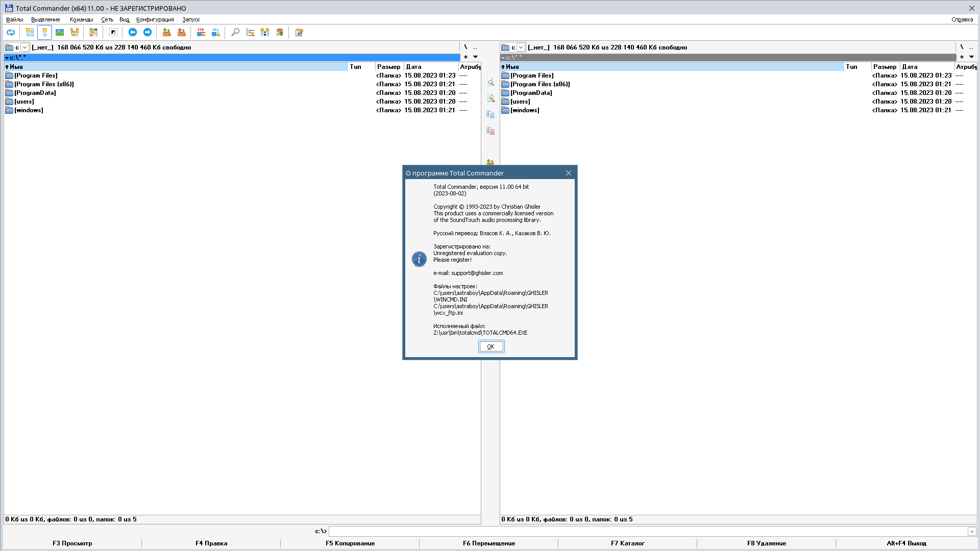Select [windows] folder in right panel
The width and height of the screenshot is (980, 551).
pos(525,110)
